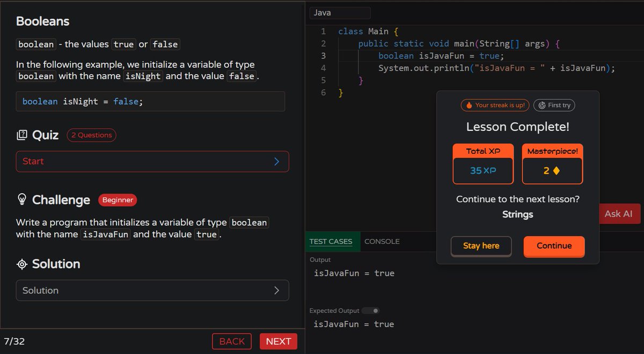The height and width of the screenshot is (354, 644).
Task: Click the Solution target icon
Action: coord(21,264)
